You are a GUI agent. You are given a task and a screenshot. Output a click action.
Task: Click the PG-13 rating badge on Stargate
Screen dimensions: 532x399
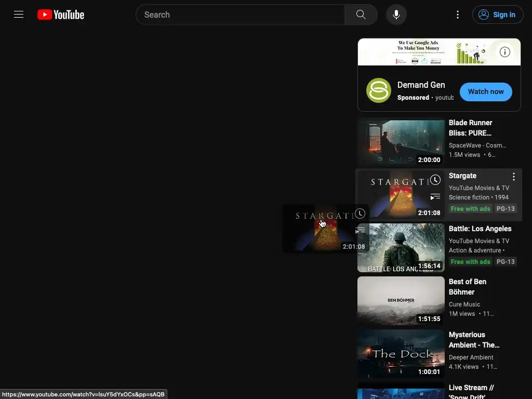pos(505,209)
